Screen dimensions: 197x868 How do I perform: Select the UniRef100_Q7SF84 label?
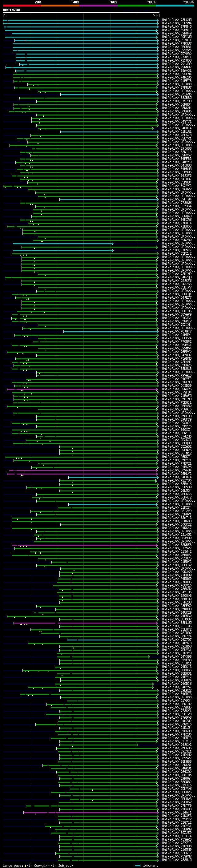(x=177, y=393)
